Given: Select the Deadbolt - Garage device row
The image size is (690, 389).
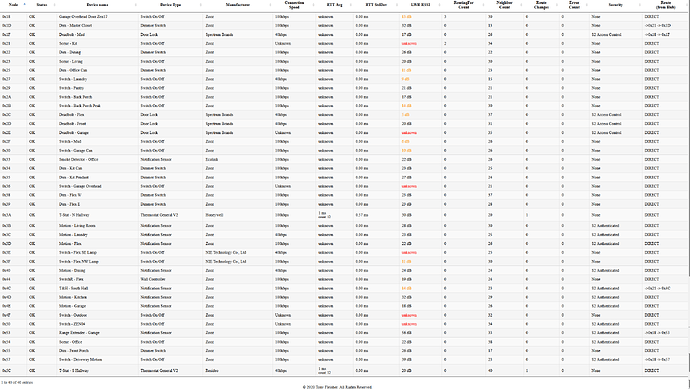Looking at the screenshot, I should (x=344, y=132).
